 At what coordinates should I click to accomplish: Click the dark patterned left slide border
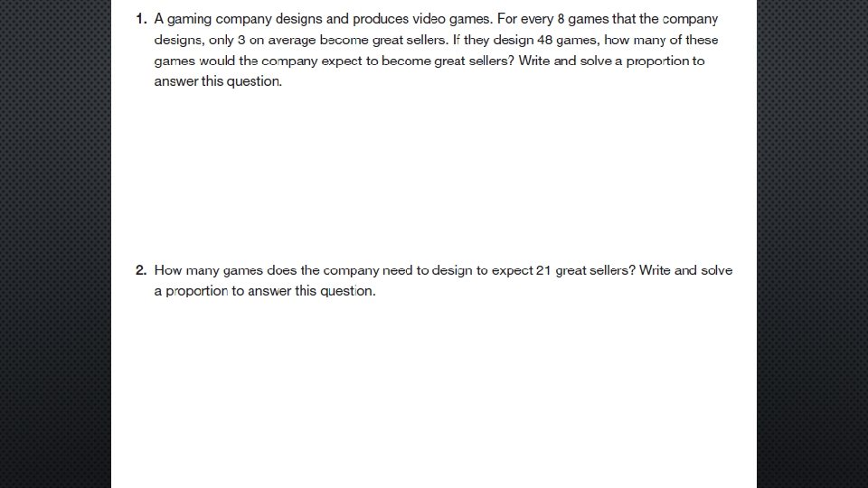click(x=54, y=244)
